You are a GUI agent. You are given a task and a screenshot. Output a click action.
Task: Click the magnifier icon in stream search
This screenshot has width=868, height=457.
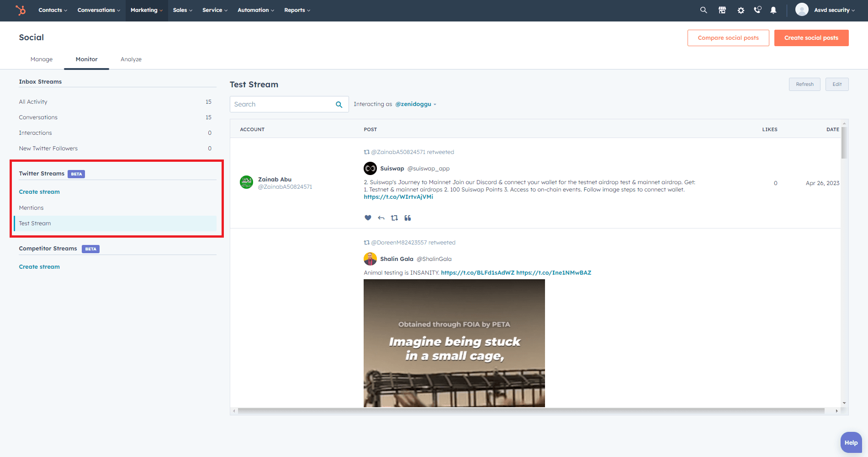click(x=339, y=104)
